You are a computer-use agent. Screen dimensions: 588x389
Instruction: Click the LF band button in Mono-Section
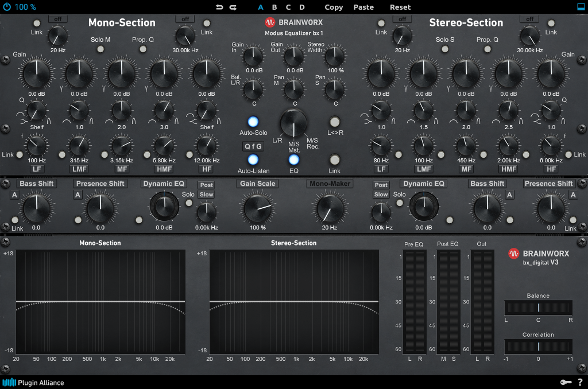[37, 169]
